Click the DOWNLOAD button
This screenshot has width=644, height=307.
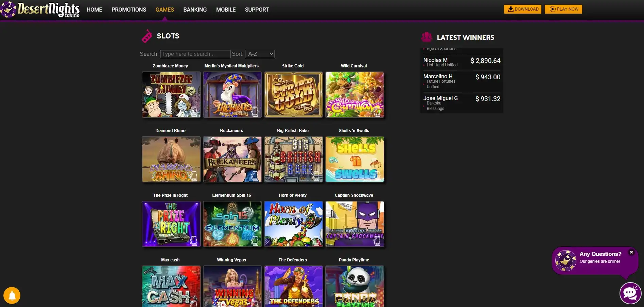pos(523,9)
